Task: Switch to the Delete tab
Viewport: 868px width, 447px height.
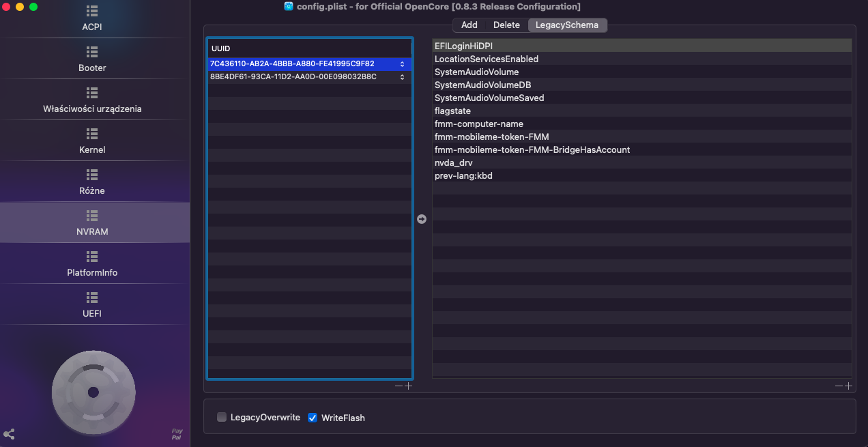Action: tap(506, 25)
